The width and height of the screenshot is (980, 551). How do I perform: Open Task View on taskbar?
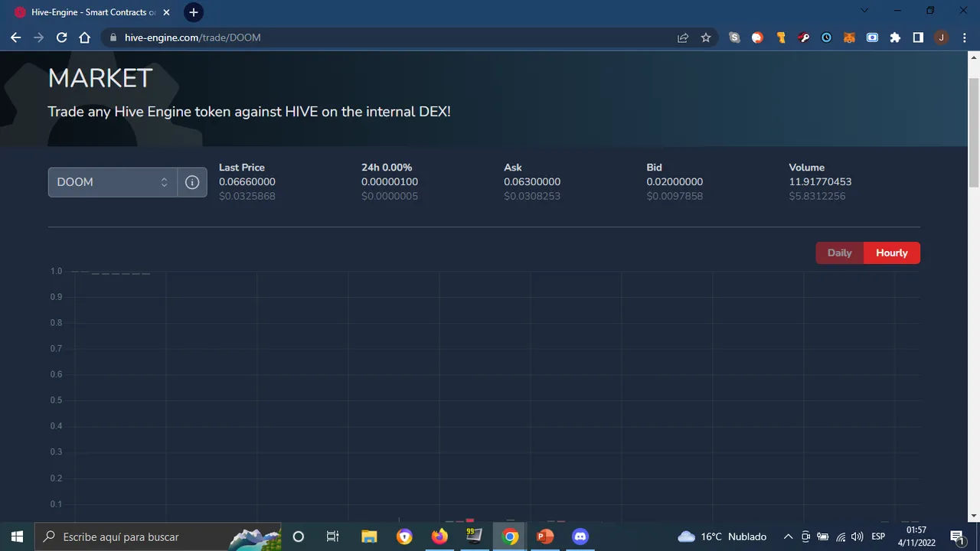click(332, 536)
